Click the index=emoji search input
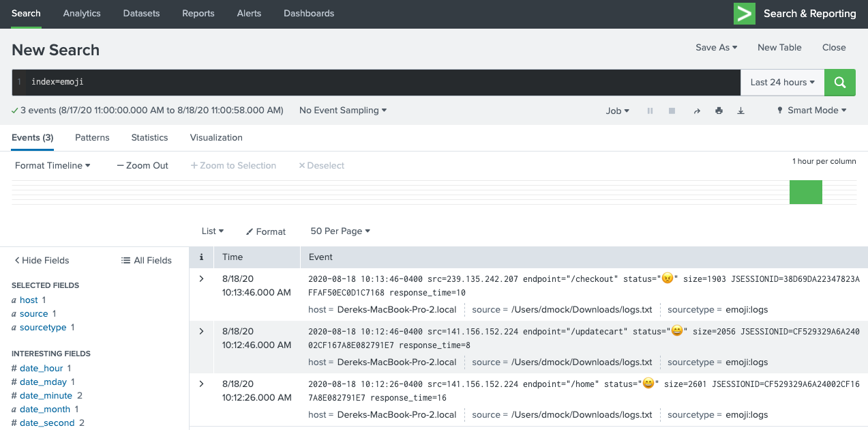Screen dimensions: 868x430 click(382, 83)
